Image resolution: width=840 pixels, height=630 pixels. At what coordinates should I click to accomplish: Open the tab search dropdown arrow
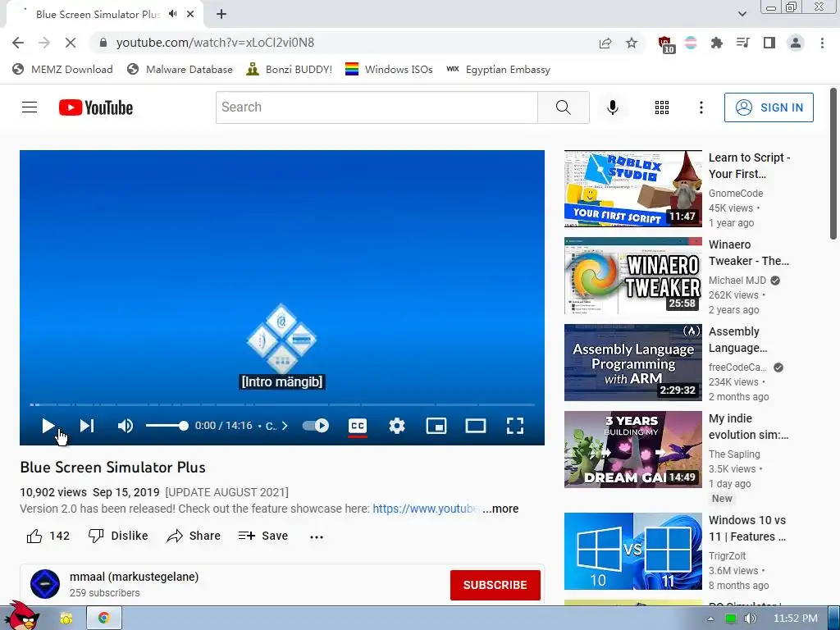[742, 14]
